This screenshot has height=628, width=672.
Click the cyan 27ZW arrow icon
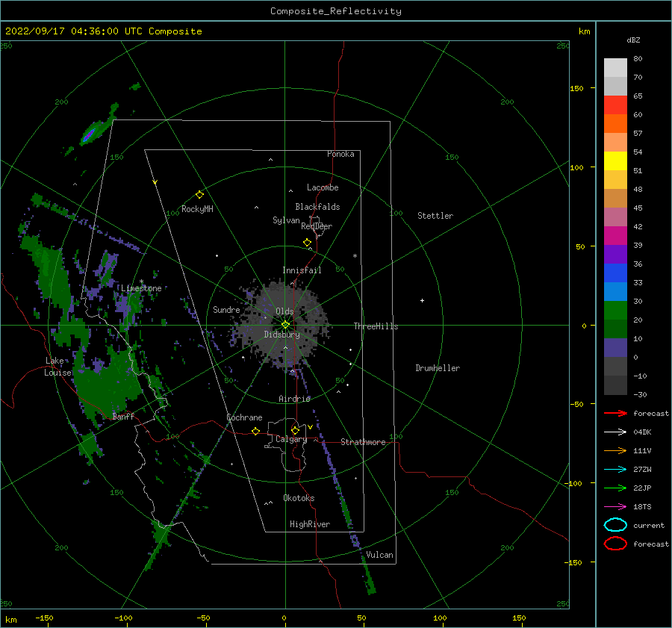point(615,470)
